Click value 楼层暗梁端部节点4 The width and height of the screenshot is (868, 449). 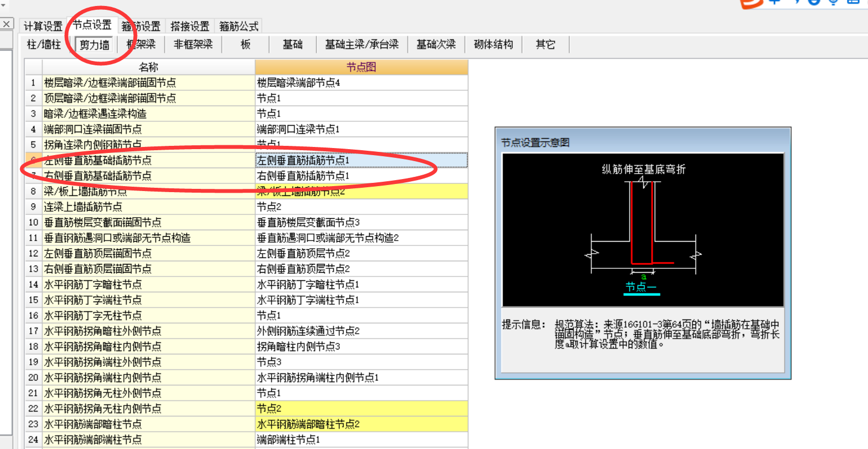(361, 83)
